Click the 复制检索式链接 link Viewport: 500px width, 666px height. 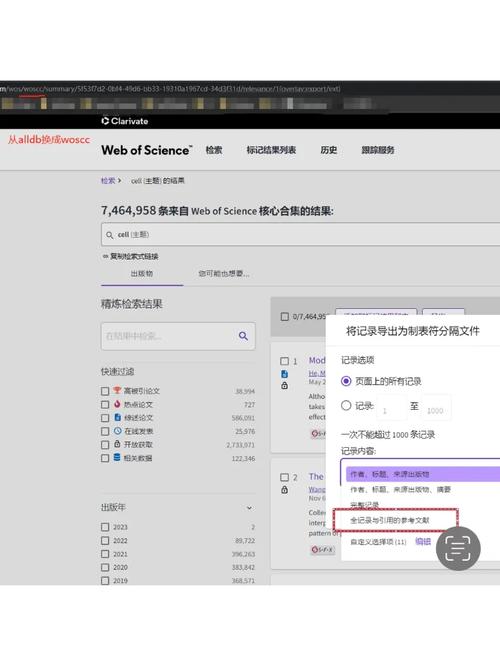[x=134, y=257]
